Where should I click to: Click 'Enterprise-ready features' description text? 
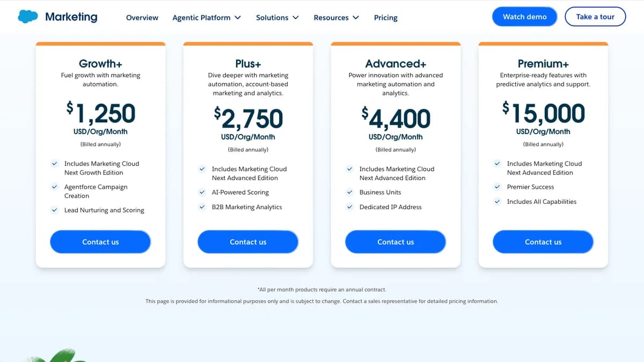coord(543,79)
